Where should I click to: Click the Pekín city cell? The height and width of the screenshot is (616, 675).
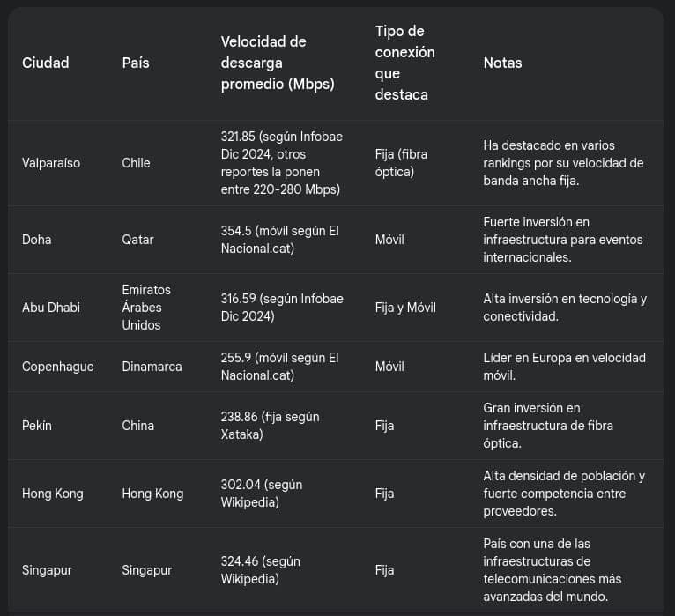(x=37, y=426)
